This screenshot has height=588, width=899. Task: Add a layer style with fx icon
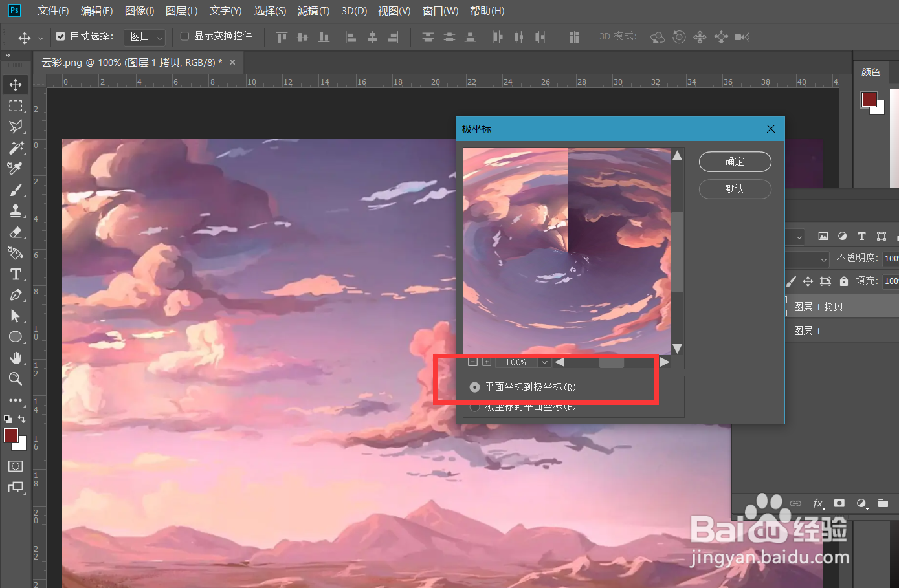tap(818, 503)
